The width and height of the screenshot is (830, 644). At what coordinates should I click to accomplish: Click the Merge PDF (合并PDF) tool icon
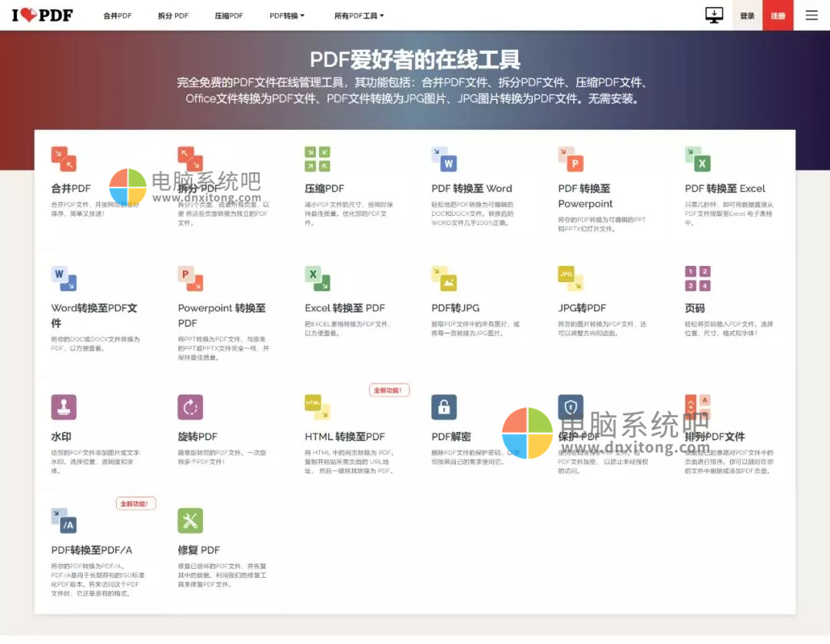click(64, 159)
